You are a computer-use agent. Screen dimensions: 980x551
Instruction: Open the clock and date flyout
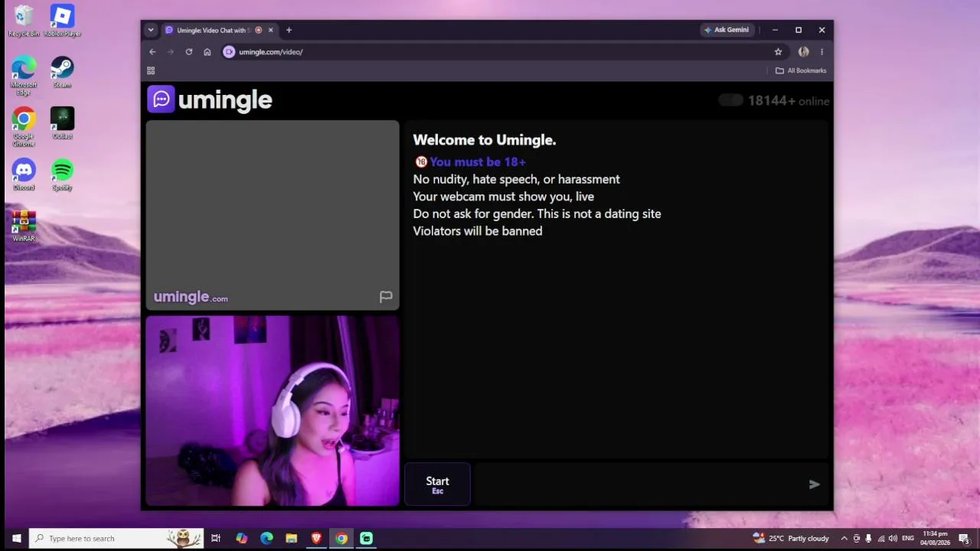(x=935, y=538)
